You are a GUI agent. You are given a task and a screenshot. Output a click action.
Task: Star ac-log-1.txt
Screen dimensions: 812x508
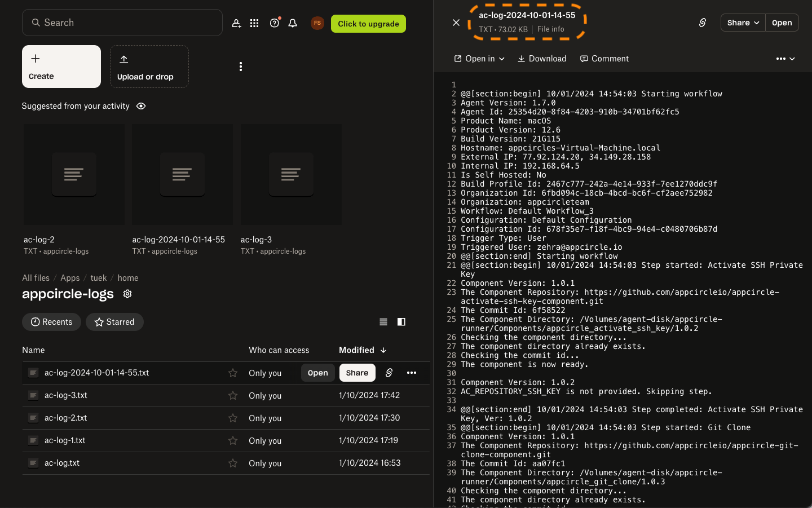(x=233, y=440)
